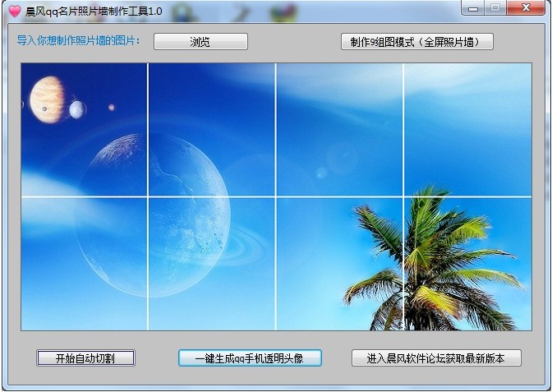
Task: Click the bottom tile showing palm fronds' left tips
Action: point(339,263)
